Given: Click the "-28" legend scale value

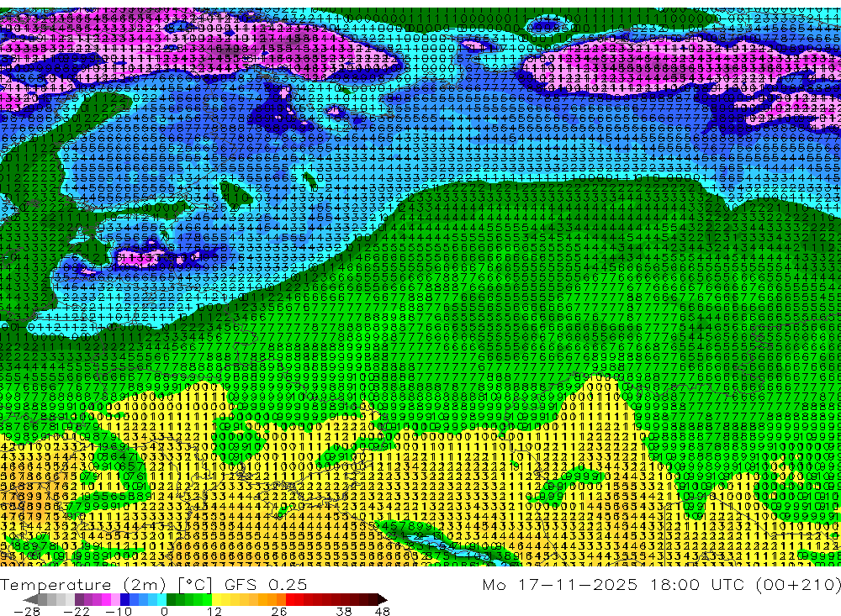Looking at the screenshot, I should tap(27, 611).
